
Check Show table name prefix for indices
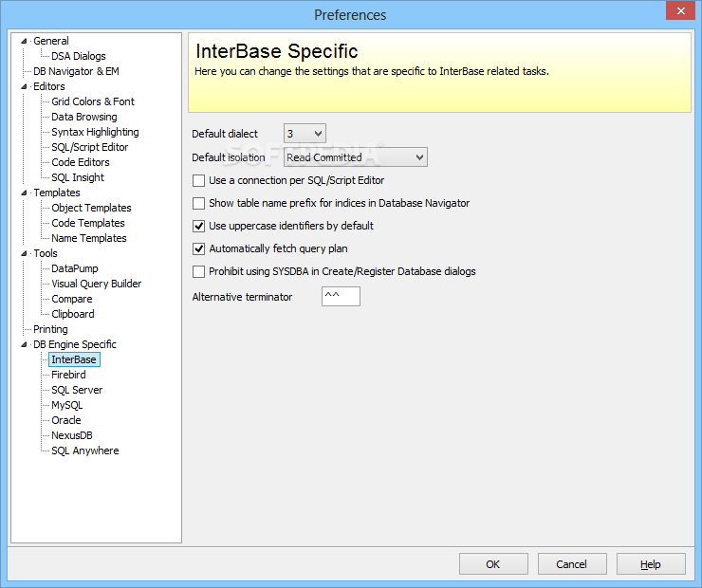pyautogui.click(x=199, y=204)
